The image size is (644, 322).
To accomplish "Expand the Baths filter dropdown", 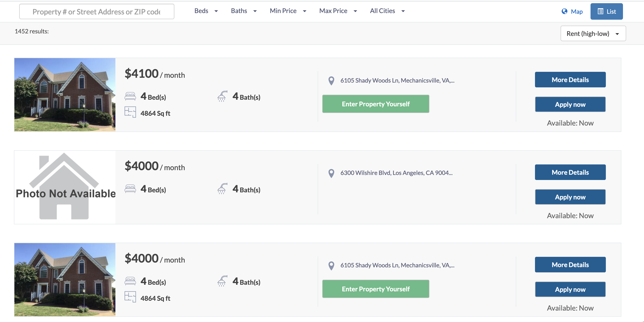I will click(x=244, y=11).
